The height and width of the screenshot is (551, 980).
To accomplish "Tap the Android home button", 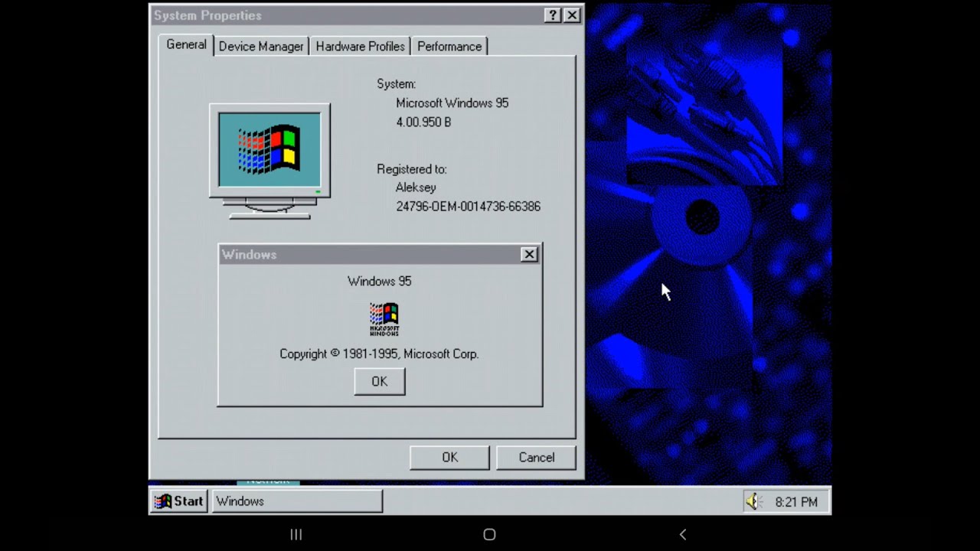I will (x=489, y=535).
